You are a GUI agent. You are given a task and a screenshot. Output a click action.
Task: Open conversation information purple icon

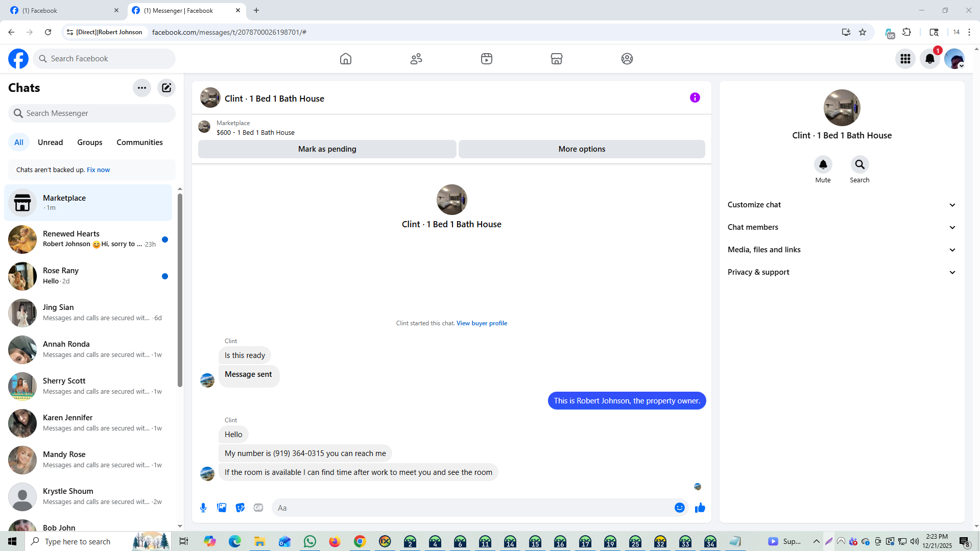tap(695, 98)
